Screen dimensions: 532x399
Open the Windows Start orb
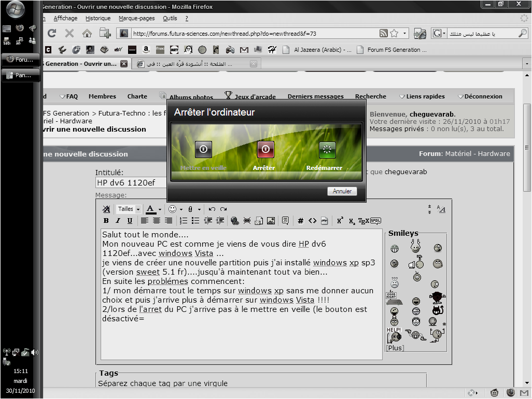(15, 10)
